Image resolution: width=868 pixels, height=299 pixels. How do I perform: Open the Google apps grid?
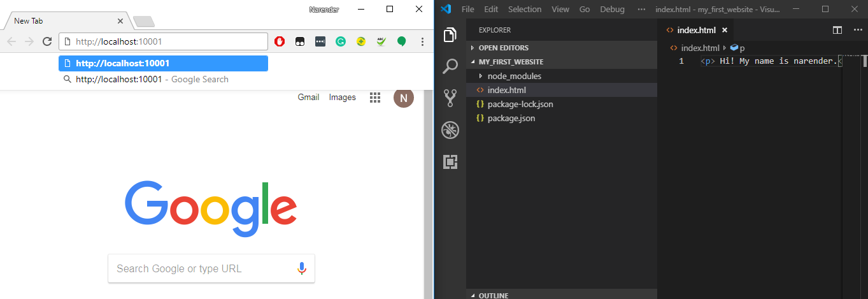coord(375,98)
